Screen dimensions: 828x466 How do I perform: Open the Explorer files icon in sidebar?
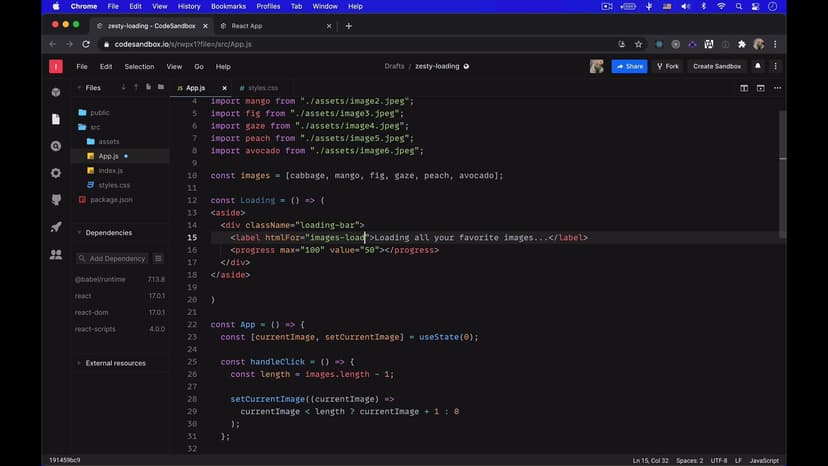[56, 119]
